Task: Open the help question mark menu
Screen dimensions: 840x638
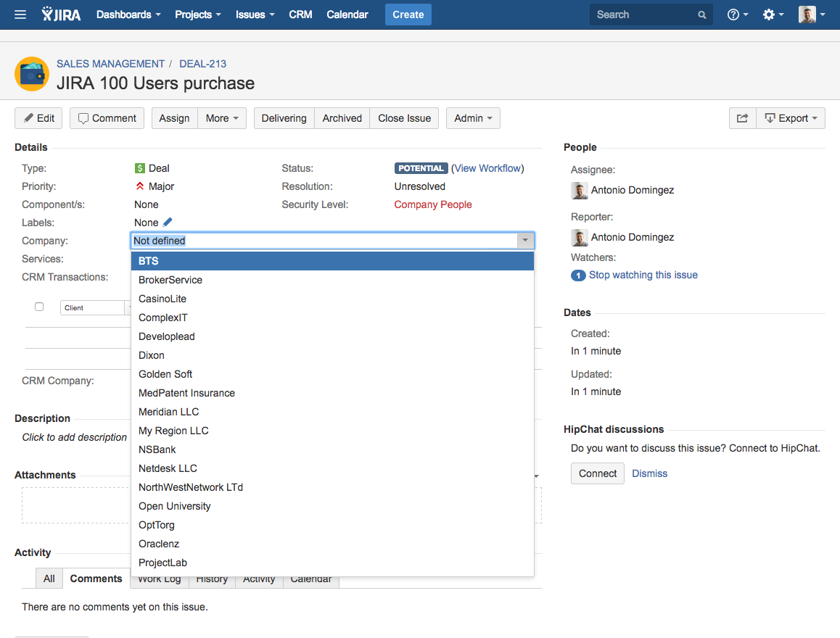Action: click(x=737, y=14)
